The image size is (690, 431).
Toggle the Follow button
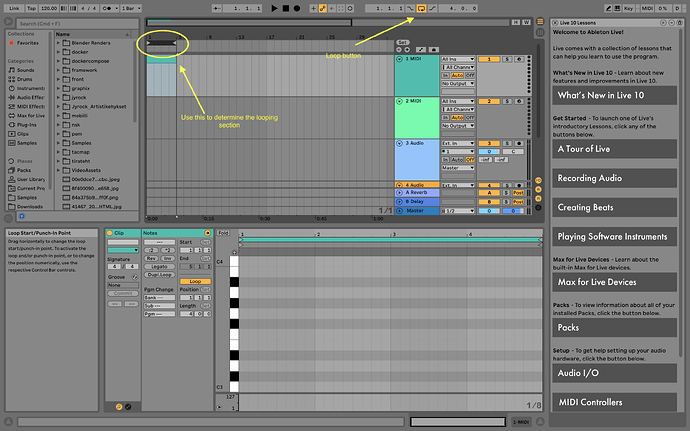pos(217,8)
